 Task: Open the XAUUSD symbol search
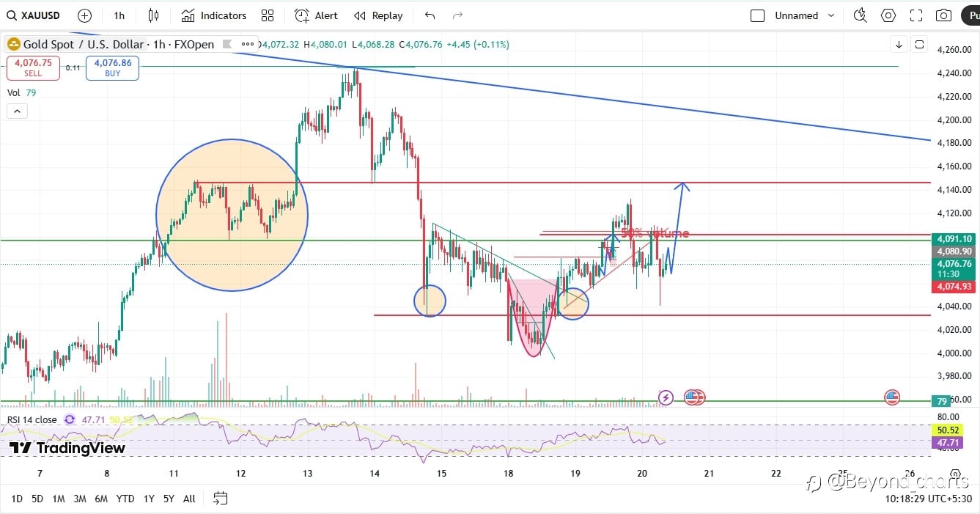(x=34, y=15)
